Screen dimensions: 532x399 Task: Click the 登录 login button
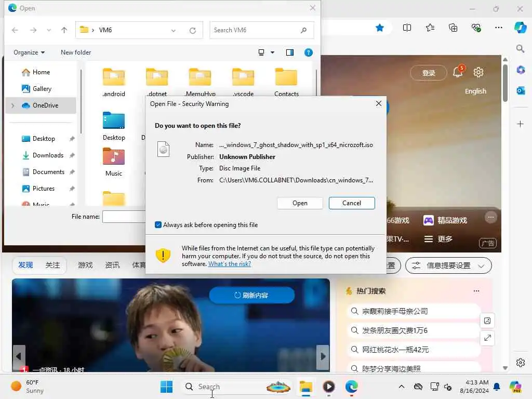coord(428,73)
